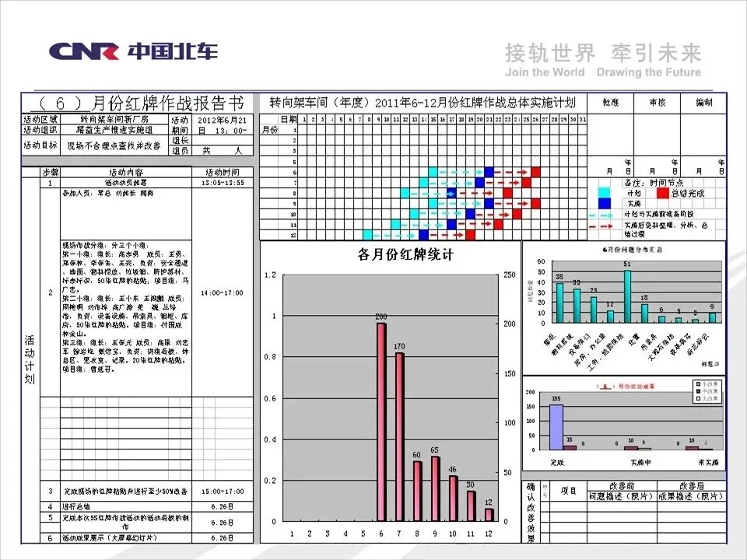Select the 批准 header cell
The image size is (747, 560).
610,103
